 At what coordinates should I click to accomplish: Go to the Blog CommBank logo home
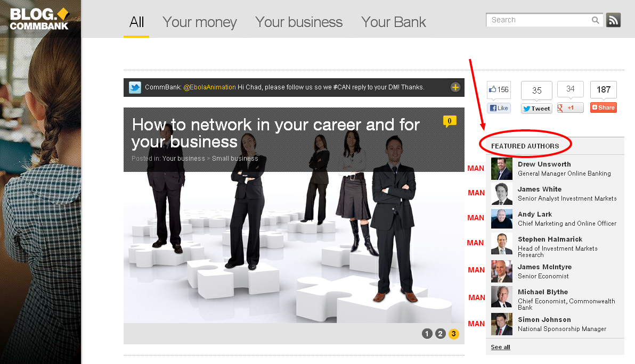click(39, 19)
